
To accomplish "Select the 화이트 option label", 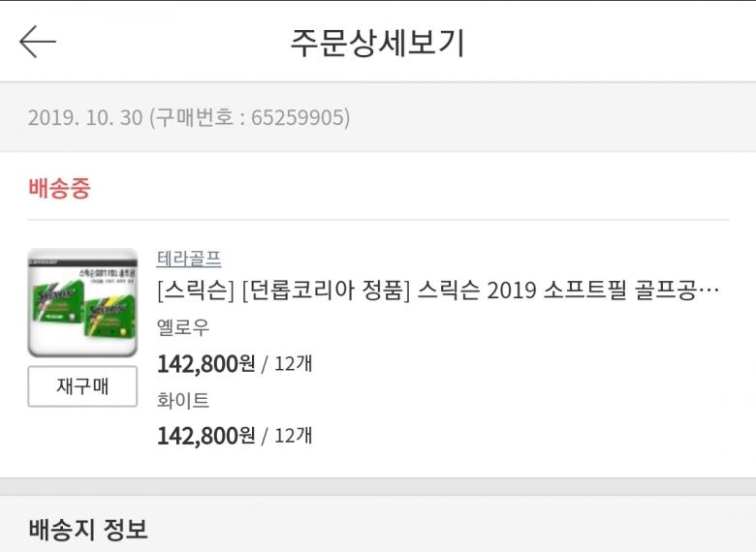I will click(183, 400).
